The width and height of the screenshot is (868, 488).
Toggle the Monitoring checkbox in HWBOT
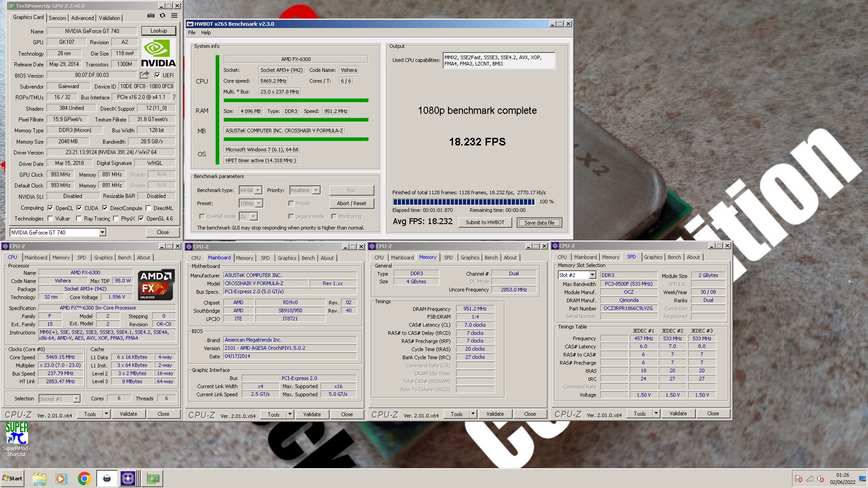click(334, 216)
